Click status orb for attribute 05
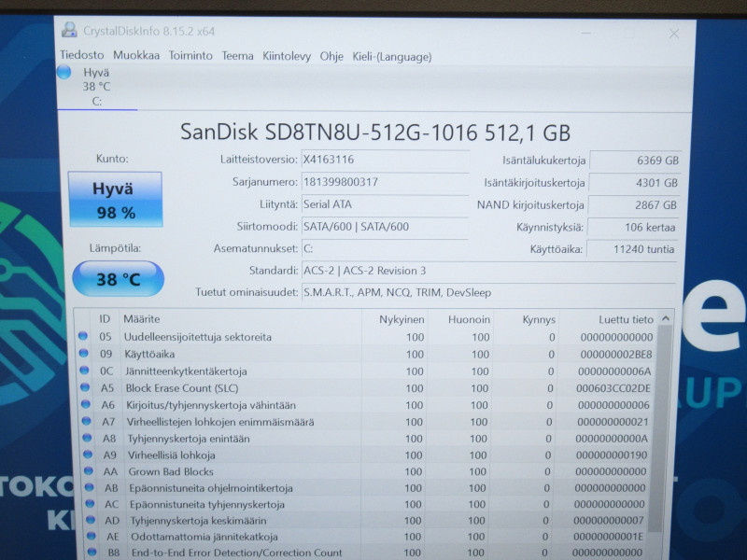Image resolution: width=747 pixels, height=560 pixels. pyautogui.click(x=83, y=336)
